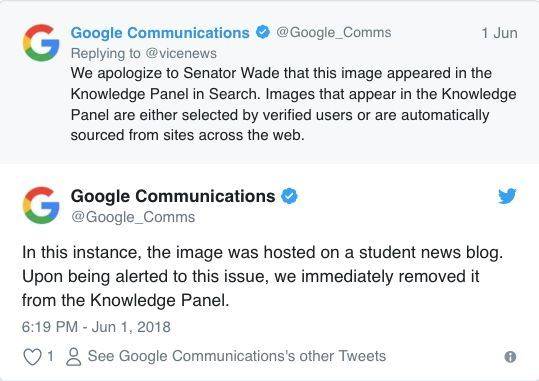The height and width of the screenshot is (381, 539).
Task: Open the @Google_Comms handle in the top tweet
Action: (x=334, y=32)
